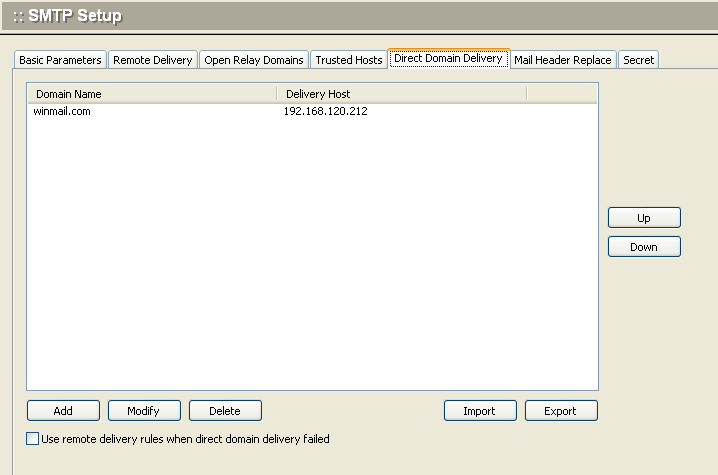Go to the Open Relay Domains tab
The width and height of the screenshot is (718, 475).
(x=253, y=60)
